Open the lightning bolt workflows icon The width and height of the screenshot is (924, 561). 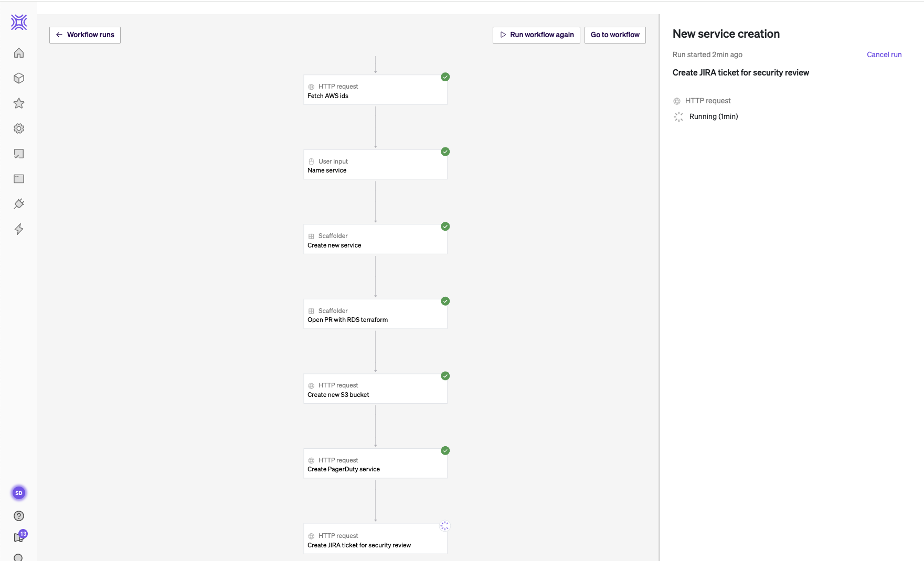[19, 229]
